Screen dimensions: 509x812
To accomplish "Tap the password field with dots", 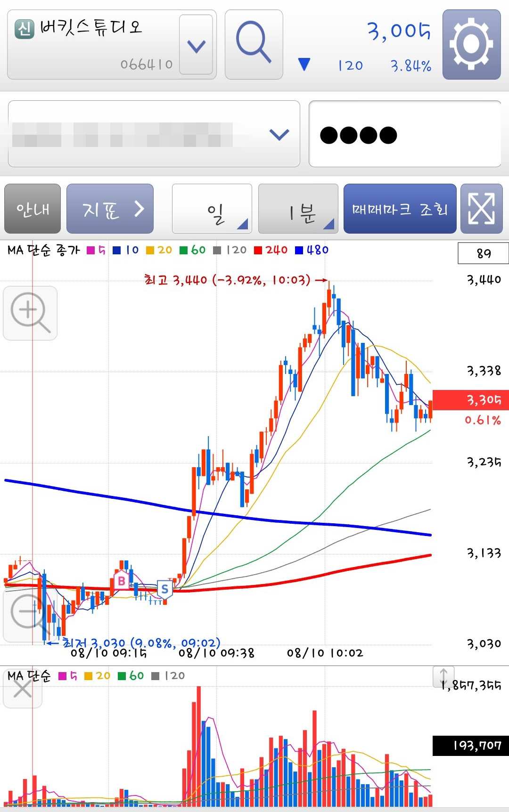I will coord(404,134).
